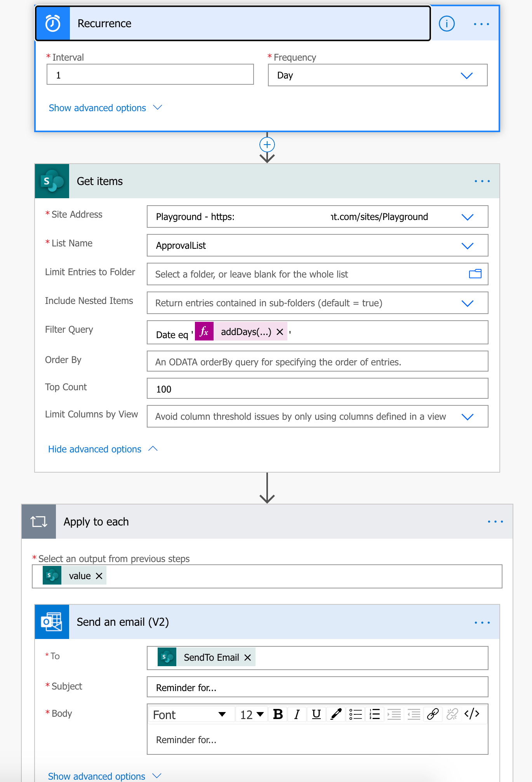
Task: Toggle italic formatting in email body
Action: tap(297, 714)
